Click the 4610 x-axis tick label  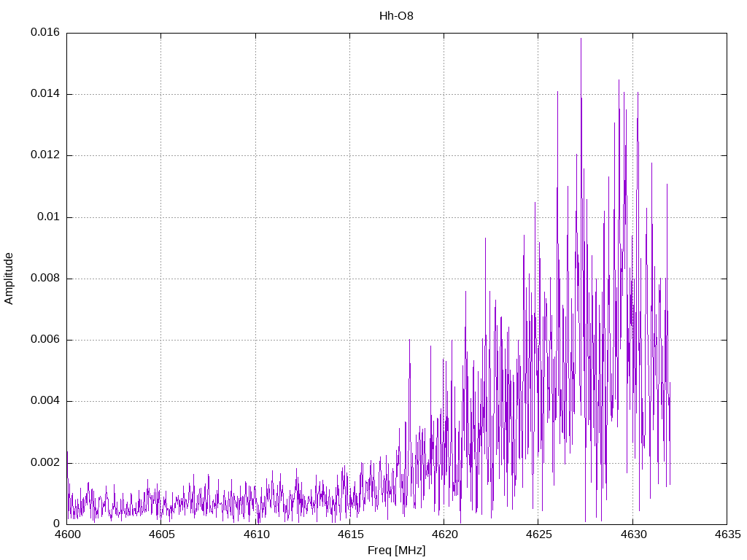coord(255,534)
